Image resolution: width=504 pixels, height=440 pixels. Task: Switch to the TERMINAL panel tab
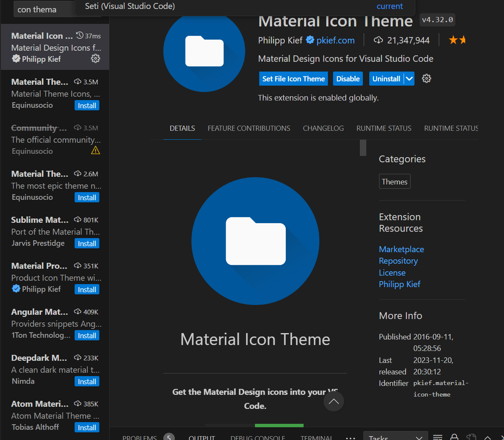[x=316, y=437]
